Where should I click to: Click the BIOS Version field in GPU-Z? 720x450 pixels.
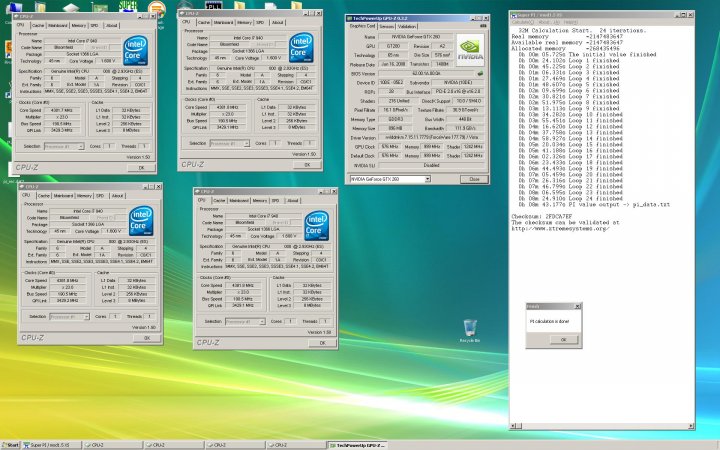(427, 73)
